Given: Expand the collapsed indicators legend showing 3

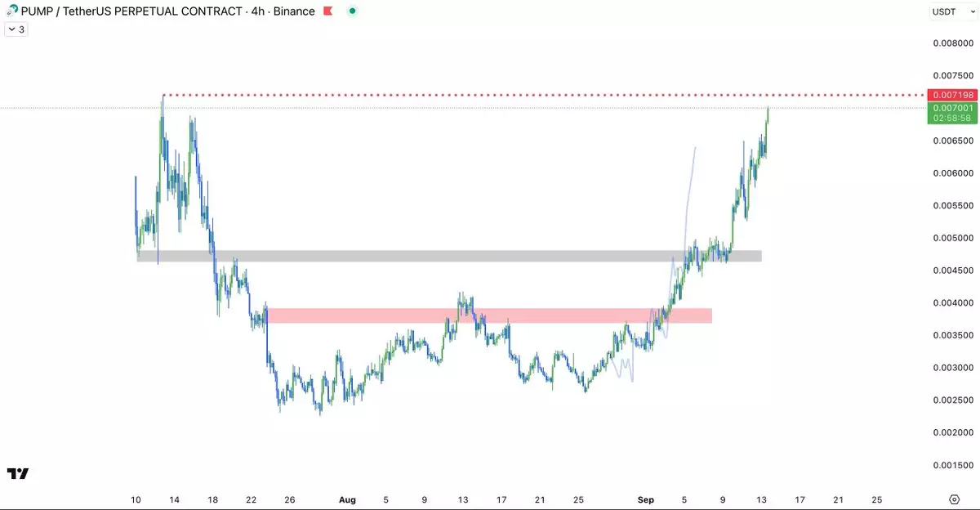Looking at the screenshot, I should click(16, 29).
